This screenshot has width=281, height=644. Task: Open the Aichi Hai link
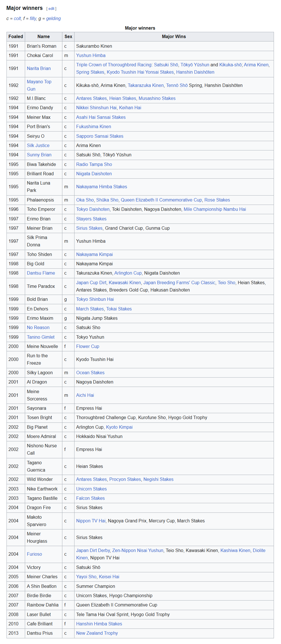click(x=85, y=395)
